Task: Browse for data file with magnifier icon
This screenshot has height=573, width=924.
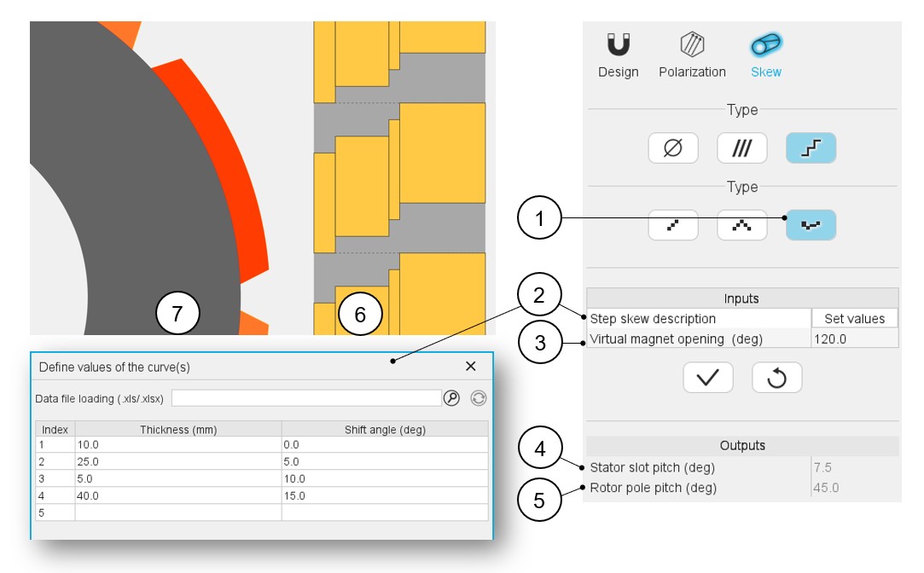Action: point(451,398)
